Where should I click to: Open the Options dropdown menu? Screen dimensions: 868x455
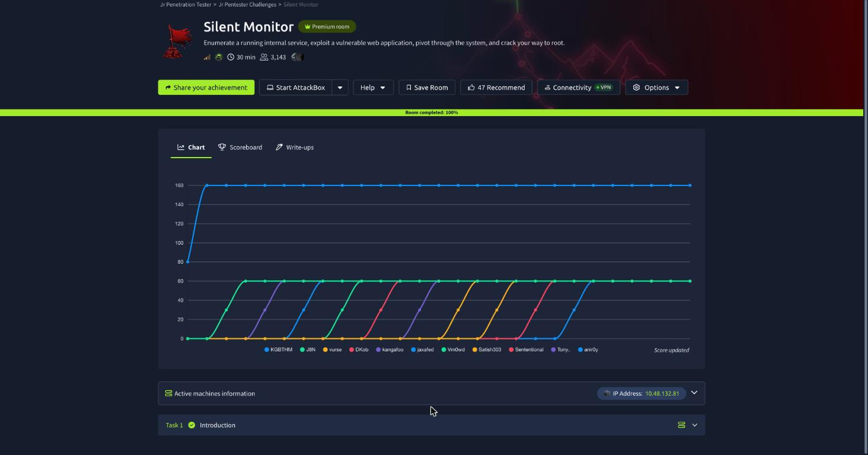coord(657,88)
